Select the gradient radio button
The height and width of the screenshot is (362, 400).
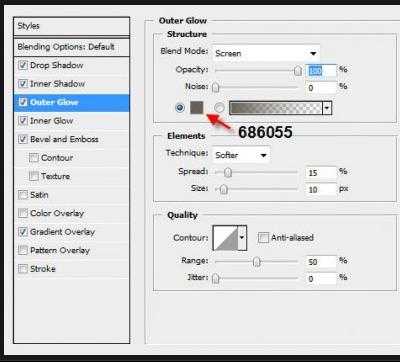coord(219,108)
